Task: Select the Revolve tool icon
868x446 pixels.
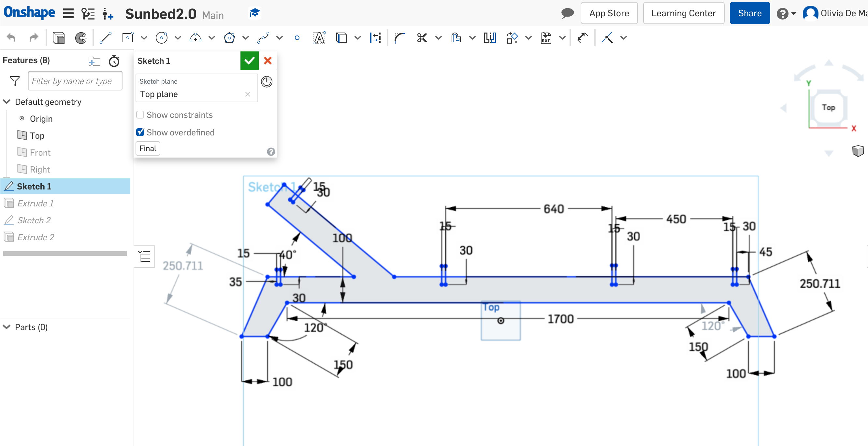Action: [81, 38]
